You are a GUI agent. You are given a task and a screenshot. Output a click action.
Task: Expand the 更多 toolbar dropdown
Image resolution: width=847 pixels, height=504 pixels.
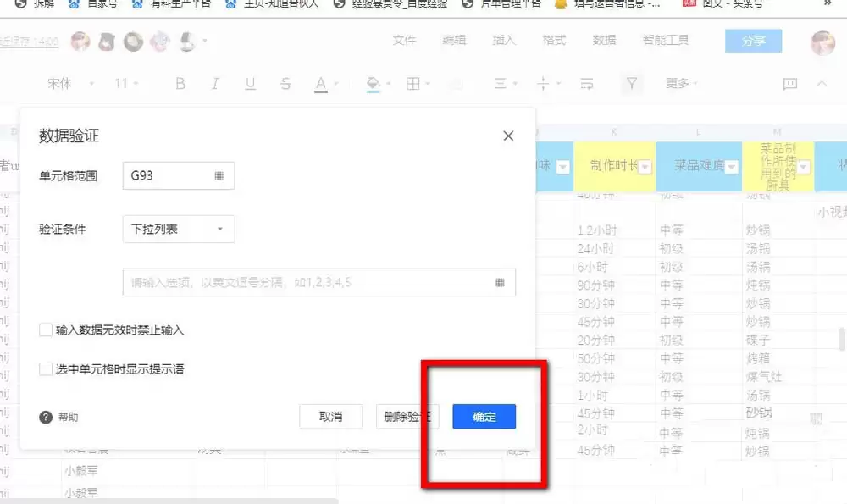click(x=678, y=83)
